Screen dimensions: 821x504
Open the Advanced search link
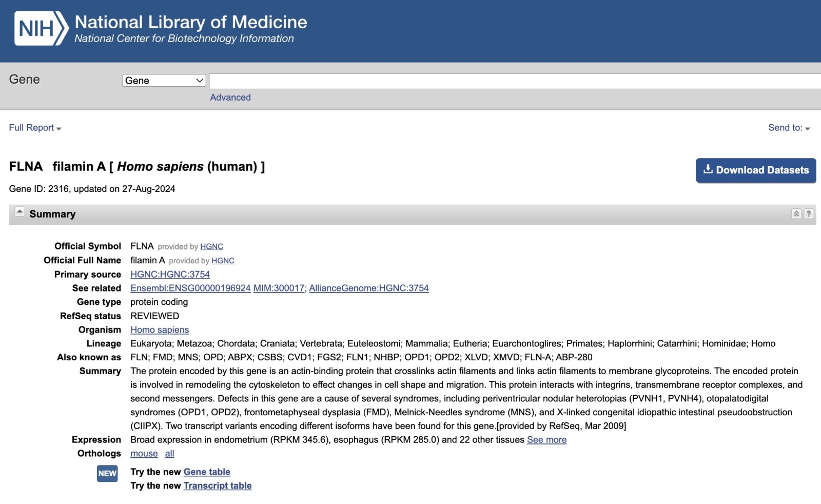[230, 98]
